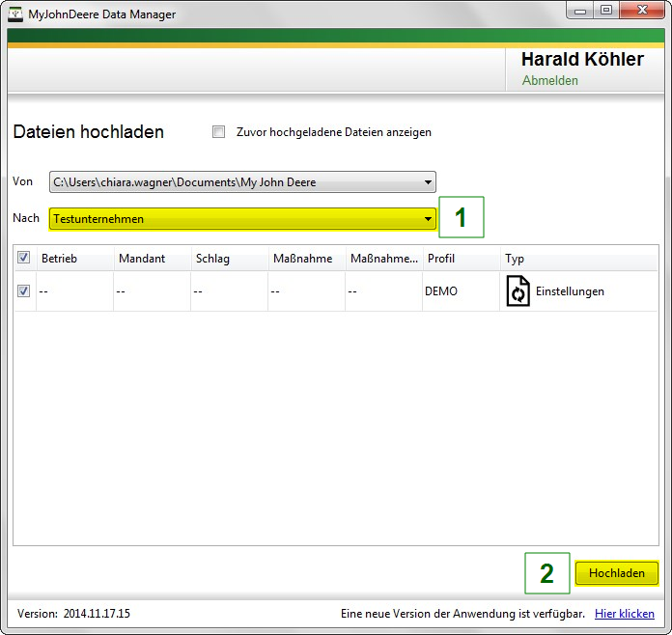Sort by the Profil column header

(462, 259)
